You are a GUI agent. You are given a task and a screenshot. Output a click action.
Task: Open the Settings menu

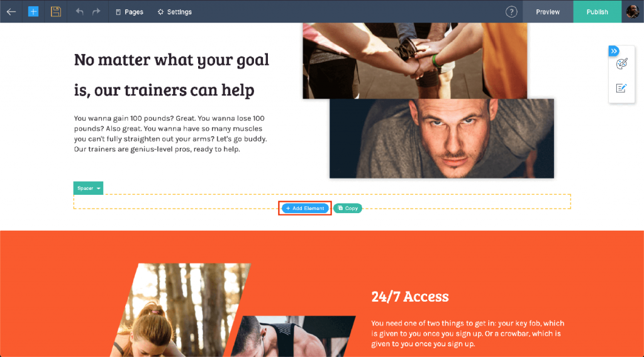(x=175, y=12)
